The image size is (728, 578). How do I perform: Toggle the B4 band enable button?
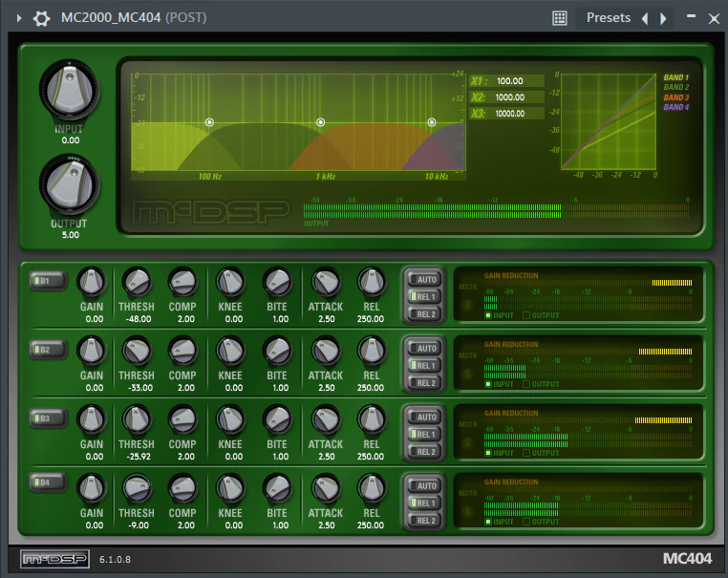pos(48,482)
